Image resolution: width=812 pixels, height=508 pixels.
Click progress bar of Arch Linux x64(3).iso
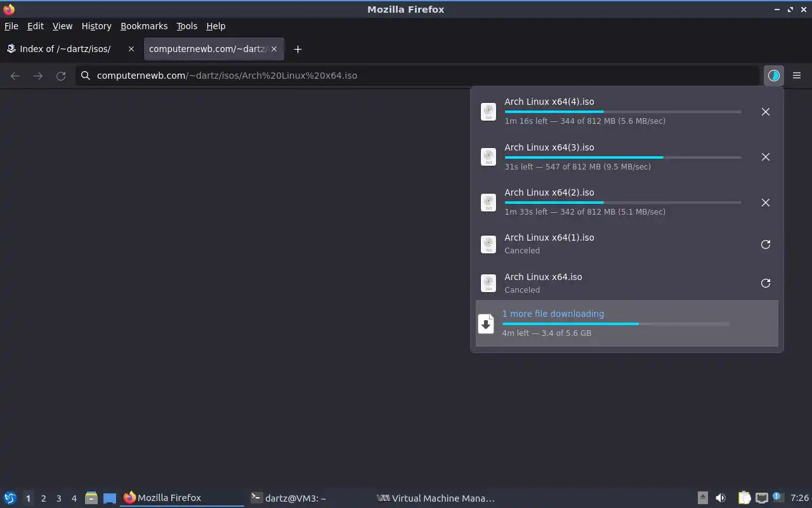click(x=623, y=157)
